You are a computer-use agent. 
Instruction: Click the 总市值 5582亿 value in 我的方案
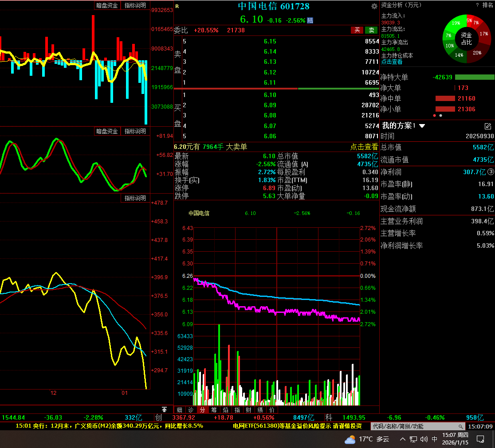[483, 147]
